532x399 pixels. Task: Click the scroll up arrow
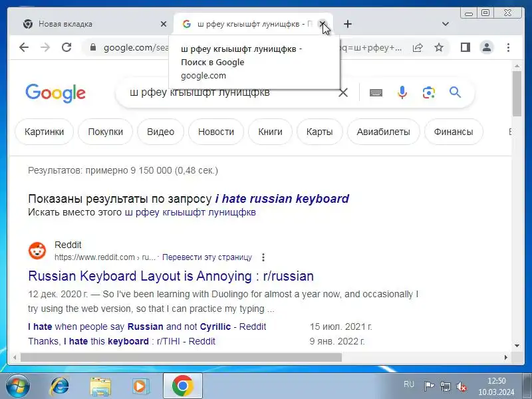point(517,65)
